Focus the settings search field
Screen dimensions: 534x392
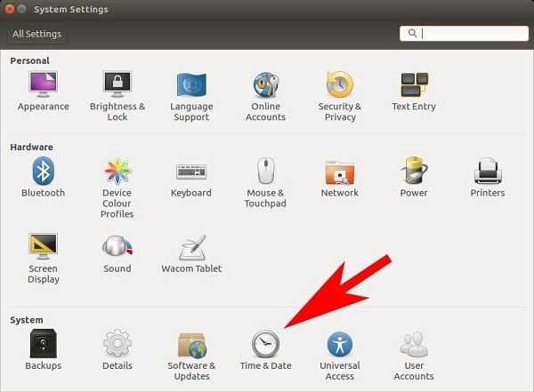(464, 34)
